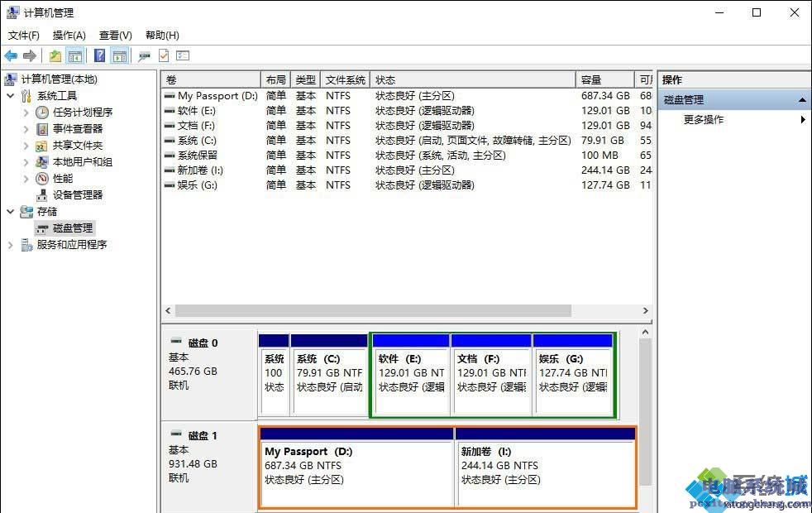
Task: Select the 娱乐 (G:) volume row
Action: point(407,185)
